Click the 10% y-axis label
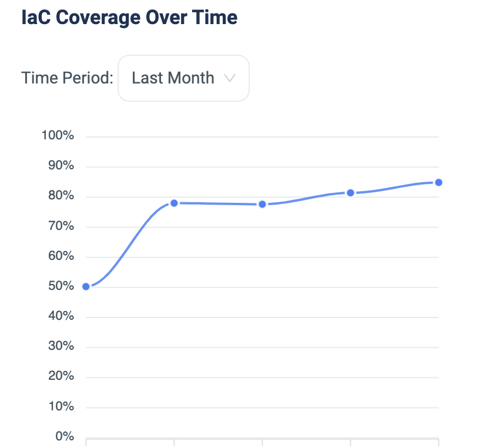Screen dimensions: 483x448 61,406
